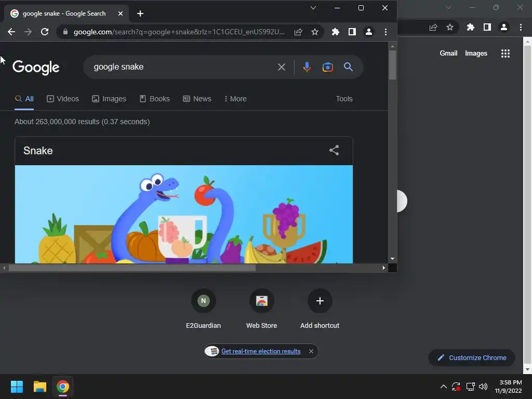532x399 pixels.
Task: Open File Explorer from taskbar
Action: (x=39, y=387)
